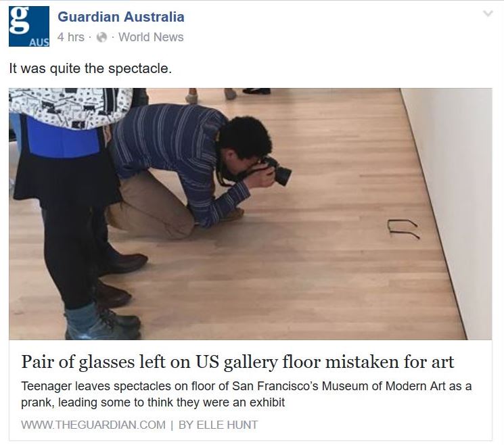Open the Guardian Australia page name
The image size is (504, 445).
tap(121, 17)
